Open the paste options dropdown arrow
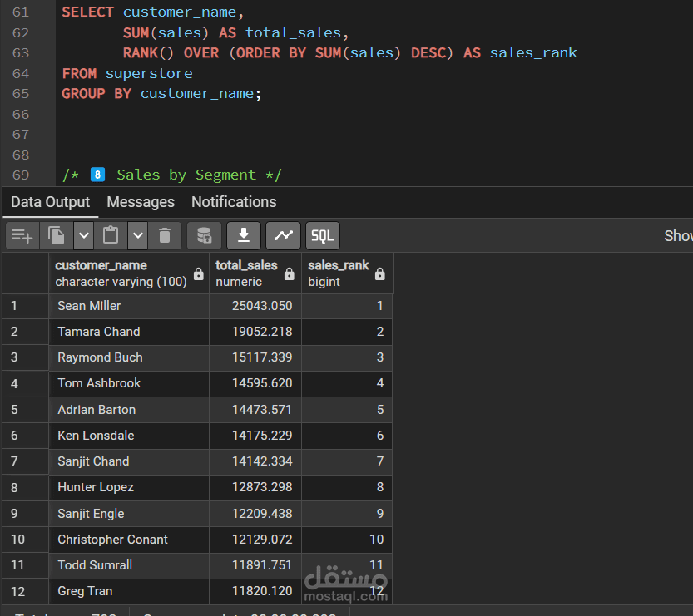The image size is (693, 616). coord(138,236)
